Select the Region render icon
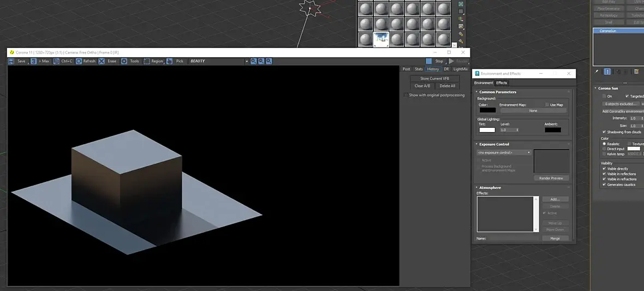 (x=147, y=61)
